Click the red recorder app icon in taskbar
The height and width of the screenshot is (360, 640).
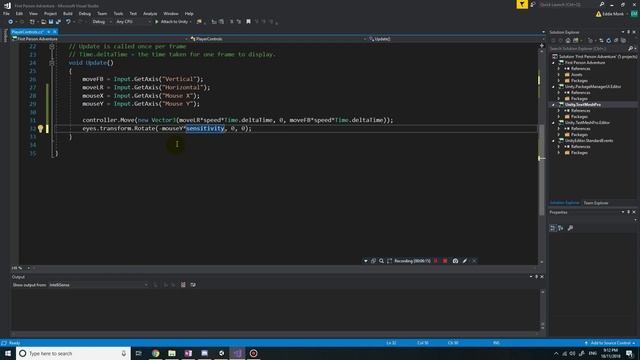coord(253,353)
